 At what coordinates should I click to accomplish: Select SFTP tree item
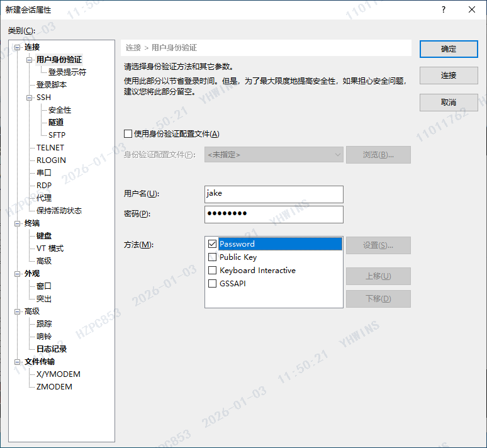click(x=57, y=135)
